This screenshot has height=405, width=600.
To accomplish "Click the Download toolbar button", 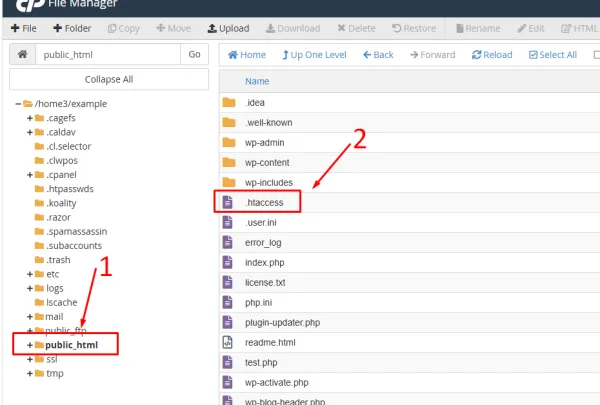I will pyautogui.click(x=293, y=28).
